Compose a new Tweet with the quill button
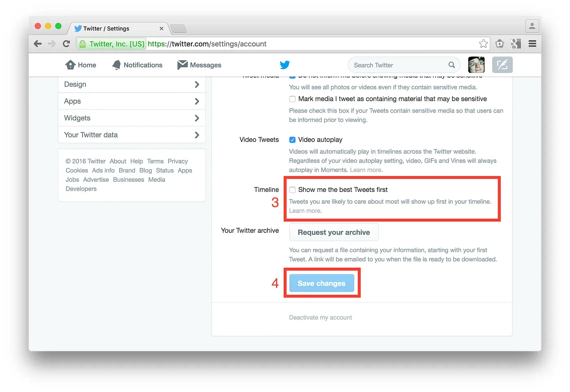This screenshot has width=570, height=392. click(502, 65)
